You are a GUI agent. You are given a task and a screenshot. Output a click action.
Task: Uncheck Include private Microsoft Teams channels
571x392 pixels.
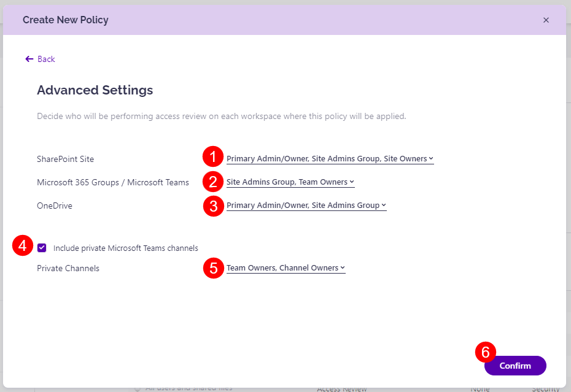pyautogui.click(x=42, y=248)
